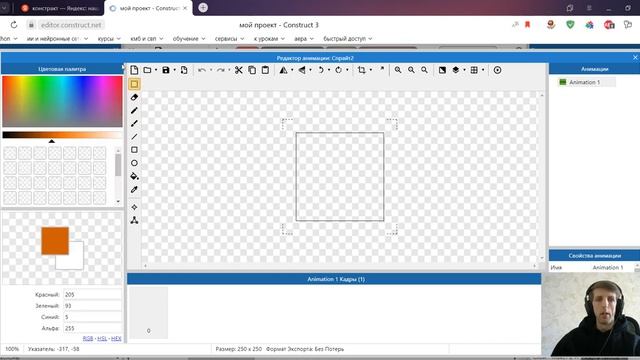This screenshot has width=640, height=360.
Task: Switch color mode to HSL link
Action: (x=102, y=338)
